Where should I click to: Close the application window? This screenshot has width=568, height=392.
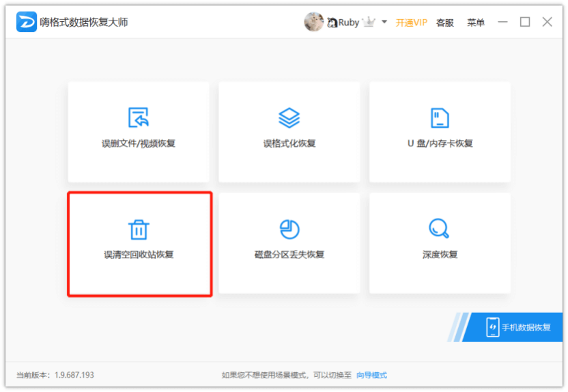547,22
